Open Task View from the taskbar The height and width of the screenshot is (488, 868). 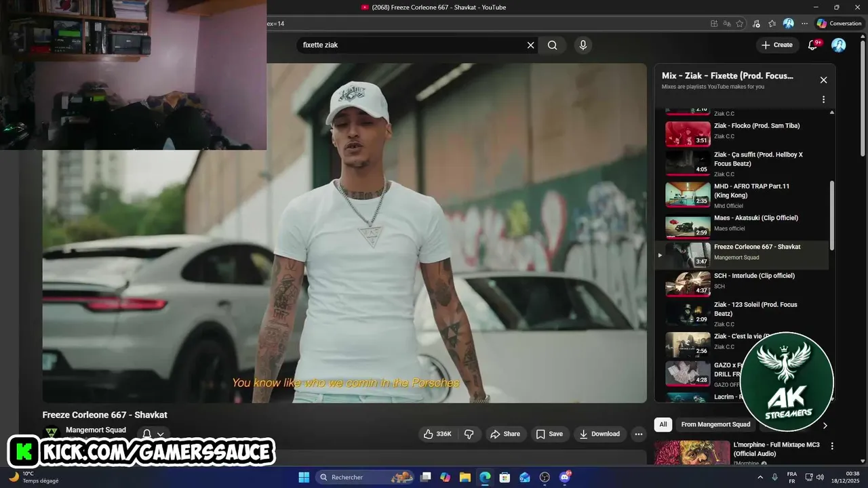(x=425, y=477)
